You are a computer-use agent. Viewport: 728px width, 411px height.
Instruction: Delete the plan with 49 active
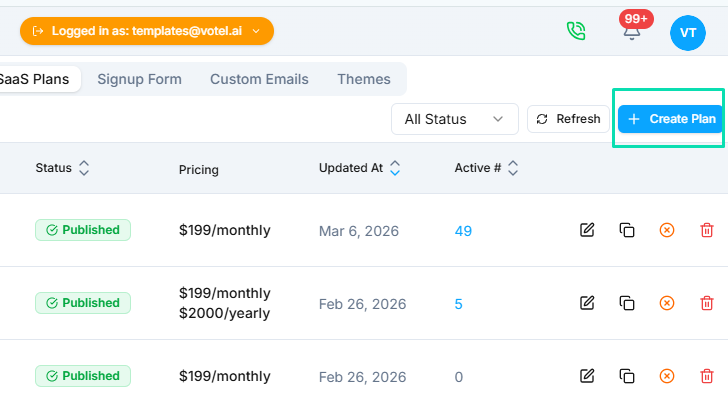(x=707, y=230)
